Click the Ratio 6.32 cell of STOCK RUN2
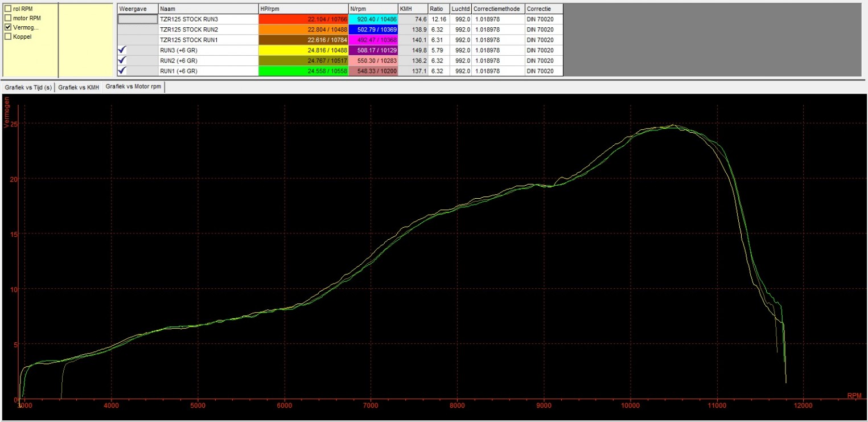 pos(439,30)
